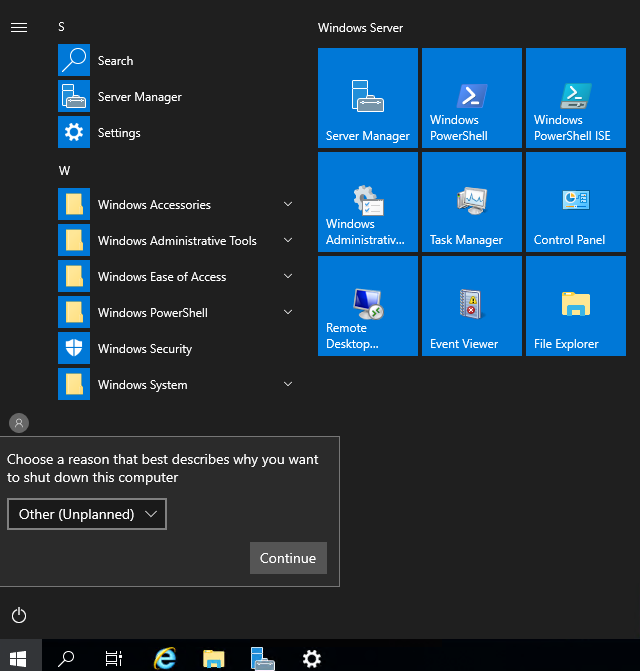Image resolution: width=640 pixels, height=671 pixels.
Task: Open Windows Security from the app list
Action: (175, 348)
